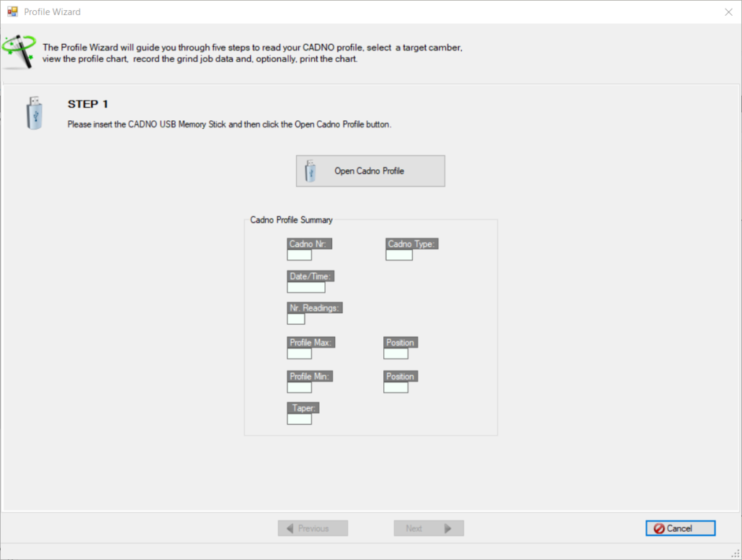Click the Cadno Profile Summary group title

tap(291, 220)
